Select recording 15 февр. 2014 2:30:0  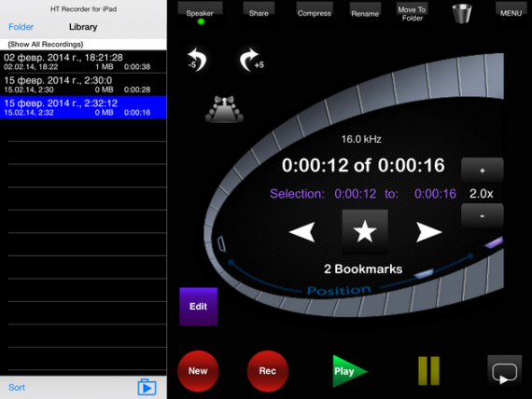point(83,85)
